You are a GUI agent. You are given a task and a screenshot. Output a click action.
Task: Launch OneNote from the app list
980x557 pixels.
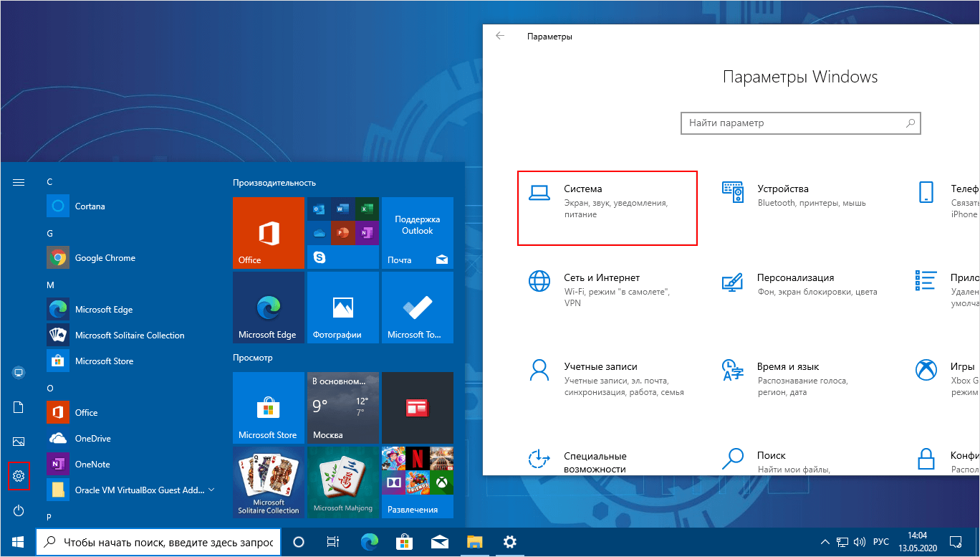pos(133,465)
